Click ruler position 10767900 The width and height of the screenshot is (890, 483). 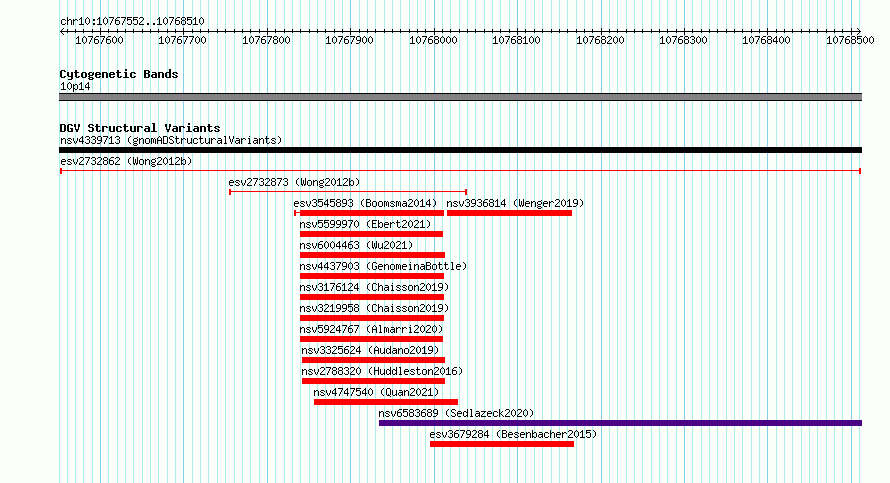[350, 40]
